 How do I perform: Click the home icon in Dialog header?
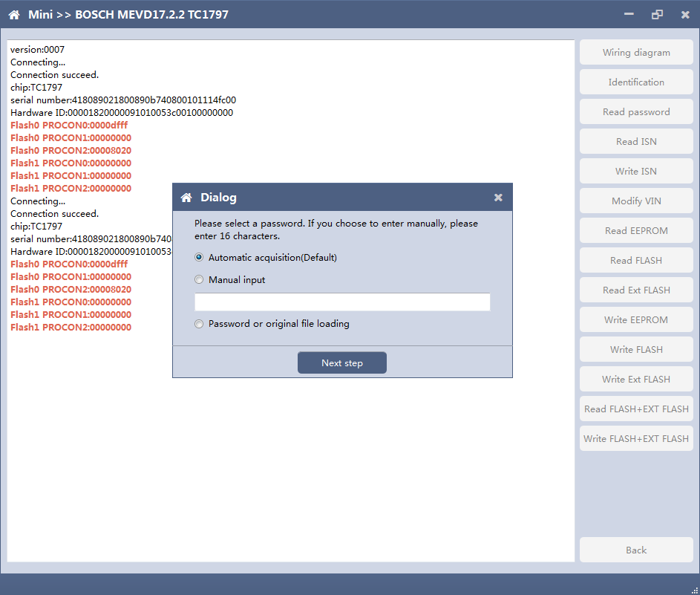[186, 198]
